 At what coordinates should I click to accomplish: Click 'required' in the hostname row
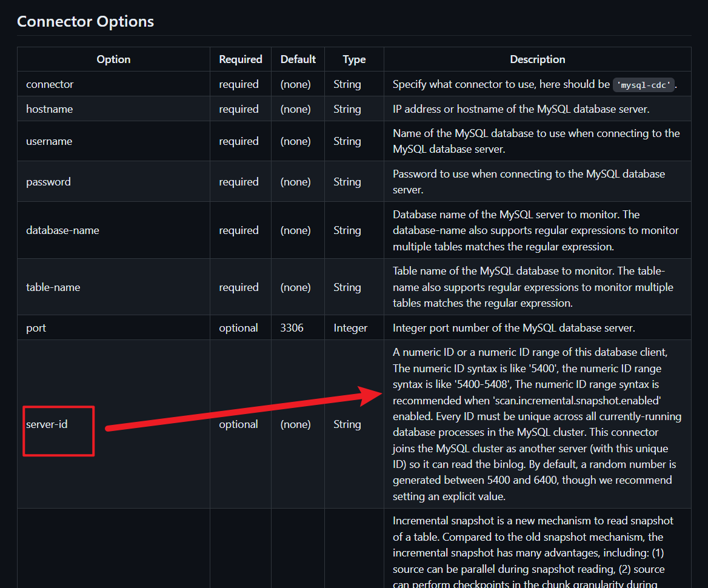point(238,109)
